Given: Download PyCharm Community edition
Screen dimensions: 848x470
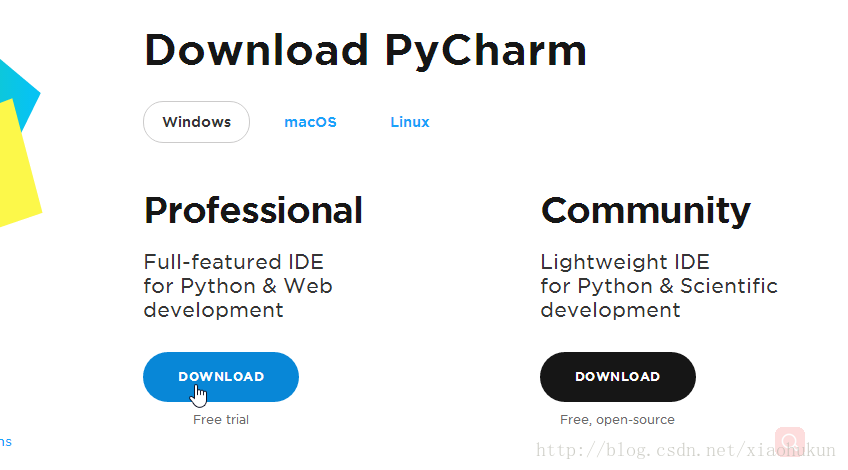Looking at the screenshot, I should [618, 377].
